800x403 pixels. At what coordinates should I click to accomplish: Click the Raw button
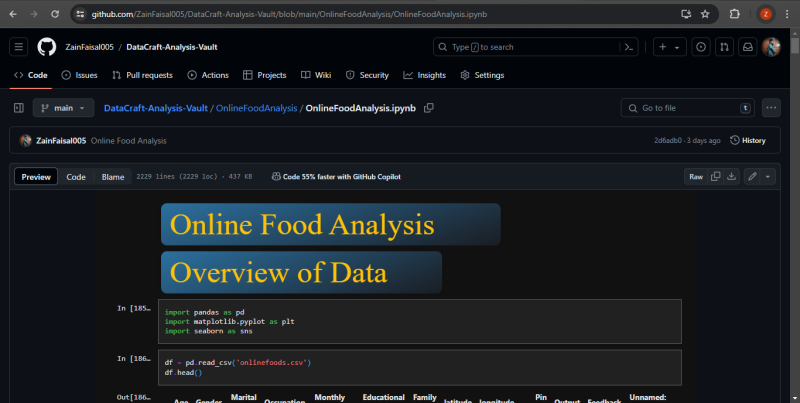696,176
